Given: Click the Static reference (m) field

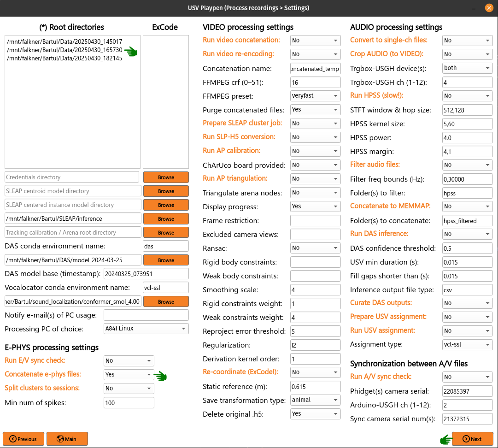Looking at the screenshot, I should tap(315, 387).
